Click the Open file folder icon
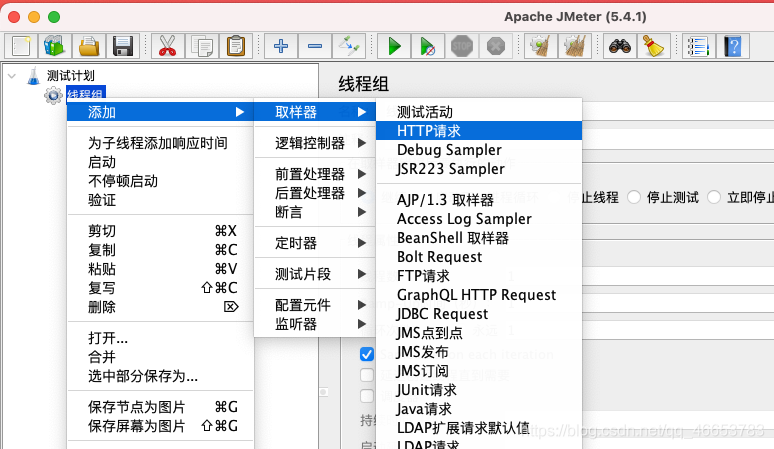Viewport: 774px width, 449px height. click(x=89, y=46)
